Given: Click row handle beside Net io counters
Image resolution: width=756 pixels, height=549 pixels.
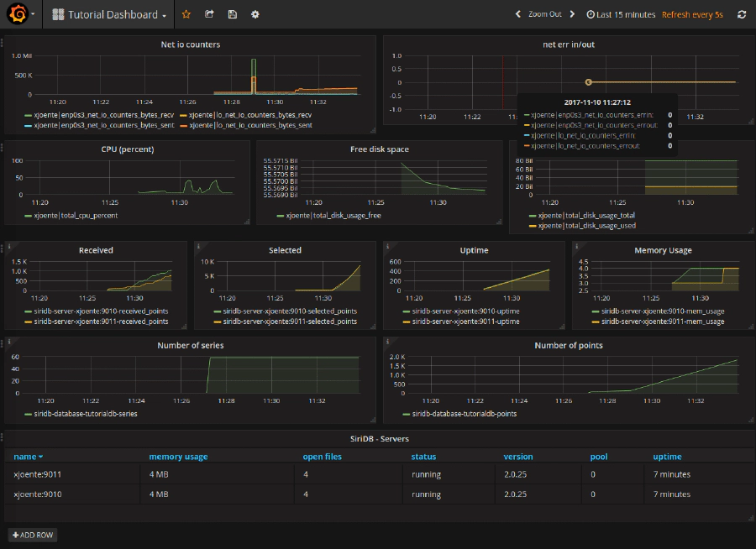Looking at the screenshot, I should click(2, 43).
